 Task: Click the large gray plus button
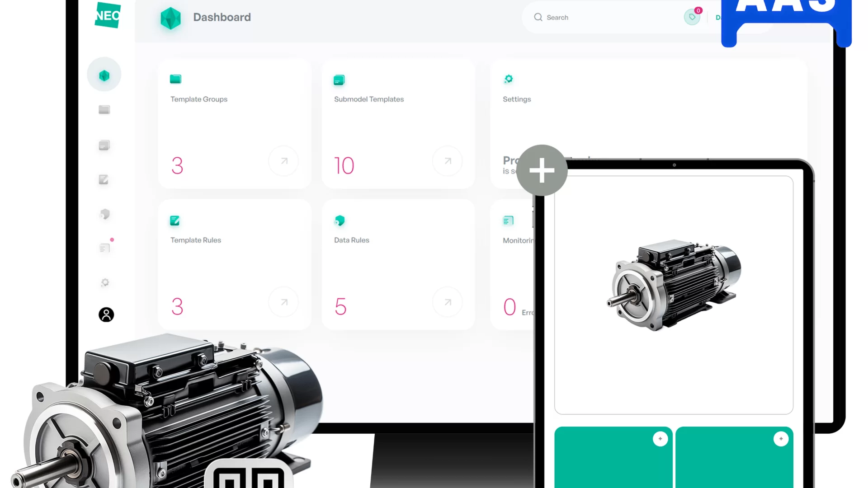click(x=542, y=170)
